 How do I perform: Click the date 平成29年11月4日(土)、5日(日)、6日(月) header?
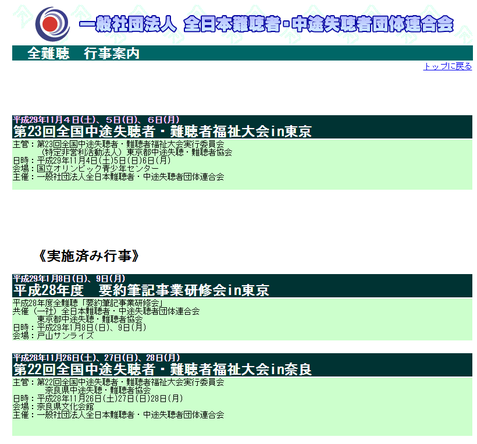[96, 119]
